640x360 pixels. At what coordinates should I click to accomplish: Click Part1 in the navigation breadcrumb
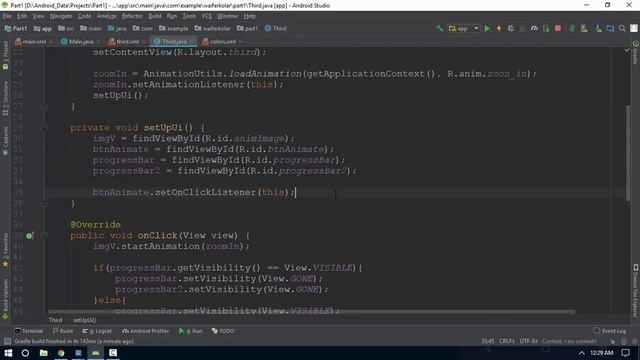coord(16,29)
